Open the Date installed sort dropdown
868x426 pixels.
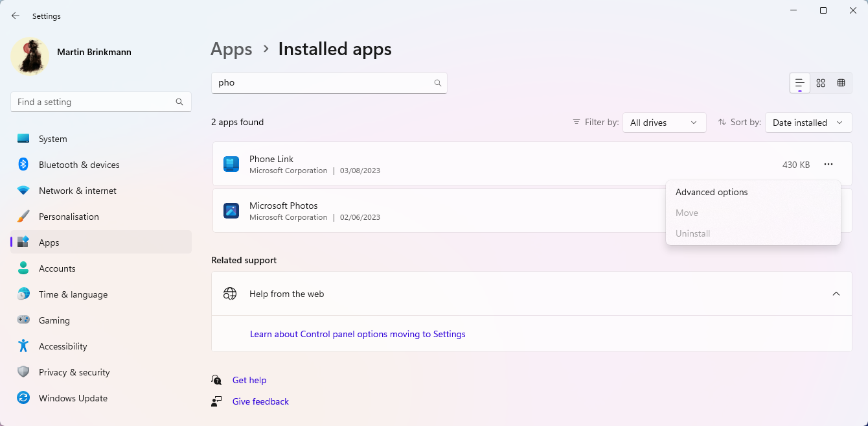pyautogui.click(x=808, y=123)
